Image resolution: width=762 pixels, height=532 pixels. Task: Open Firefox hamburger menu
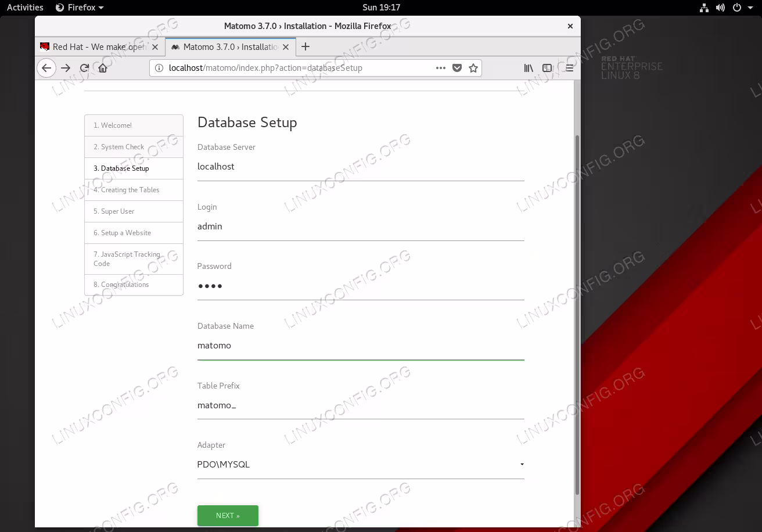coord(569,68)
